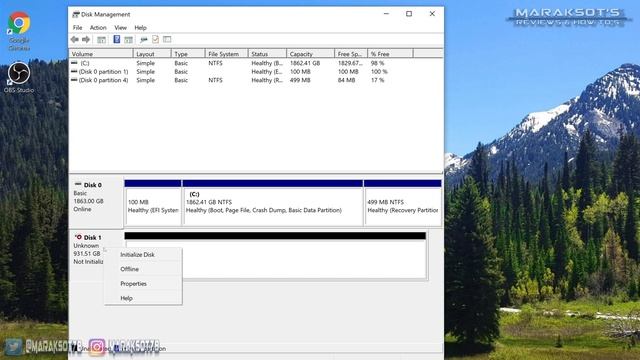Click the blue Help toolbar icon

pos(117,39)
